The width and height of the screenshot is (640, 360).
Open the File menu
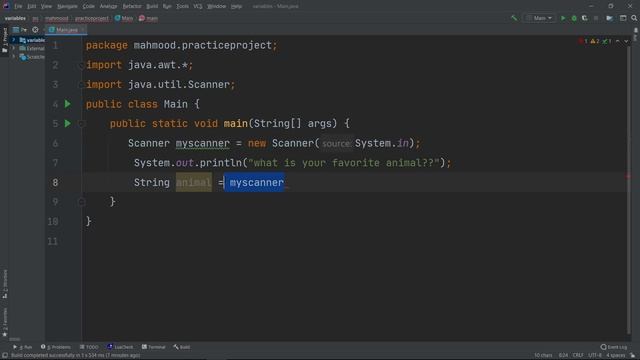coord(18,7)
